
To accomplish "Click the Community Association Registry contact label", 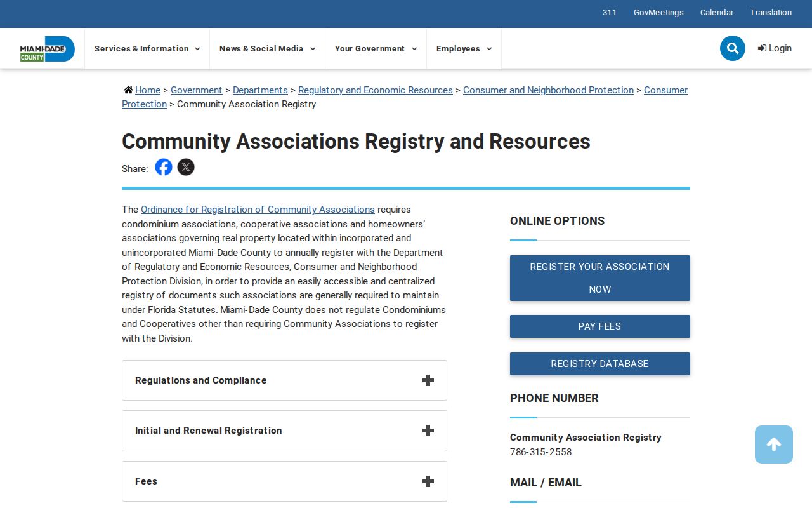I will tap(586, 438).
